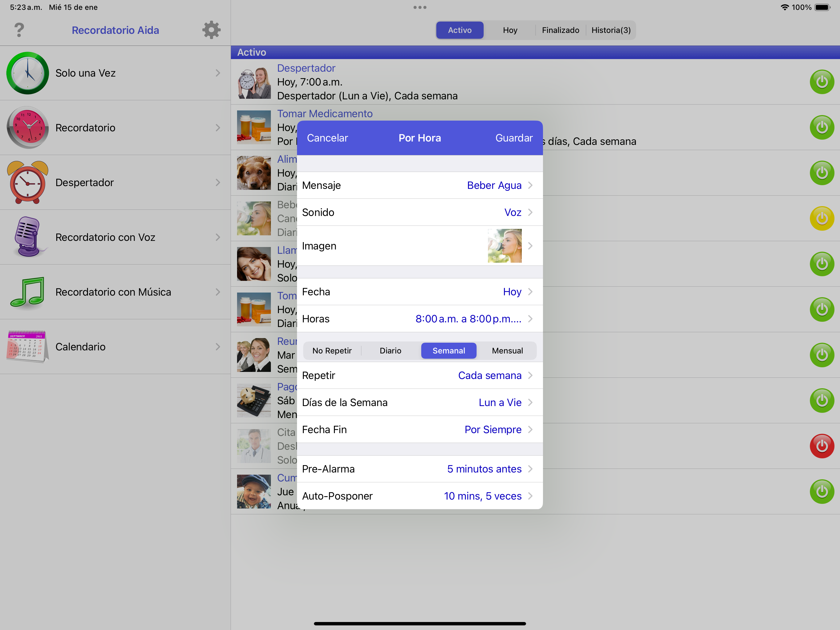Open the pink clock Recordatorio icon

point(28,128)
